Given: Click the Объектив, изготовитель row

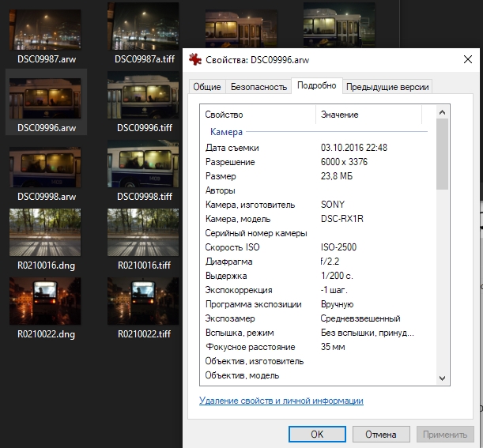Looking at the screenshot, I should pos(316,361).
